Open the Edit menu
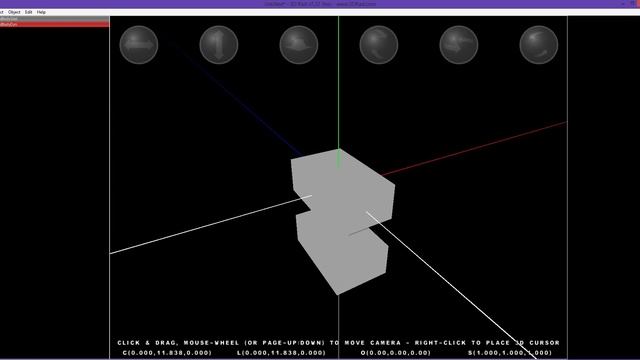Screen dimensions: 640x360 (28, 12)
